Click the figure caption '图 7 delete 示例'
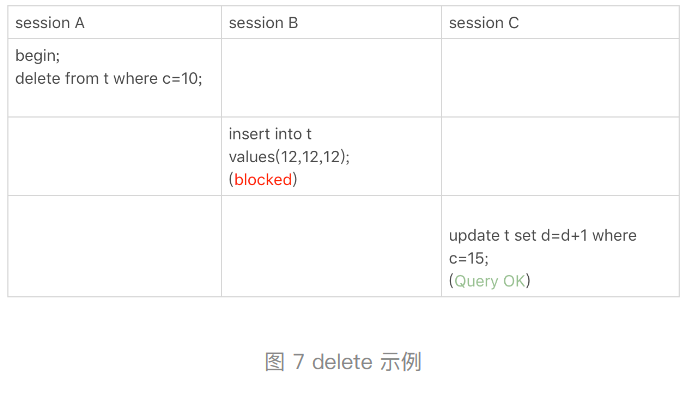Viewport: 689px width, 407px height. coord(343,362)
